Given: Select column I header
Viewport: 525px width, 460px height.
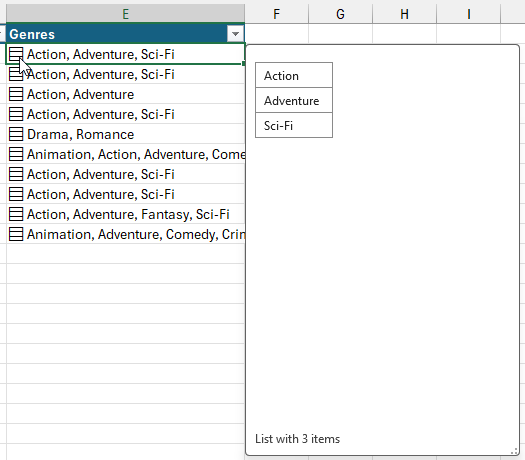Looking at the screenshot, I should click(468, 14).
